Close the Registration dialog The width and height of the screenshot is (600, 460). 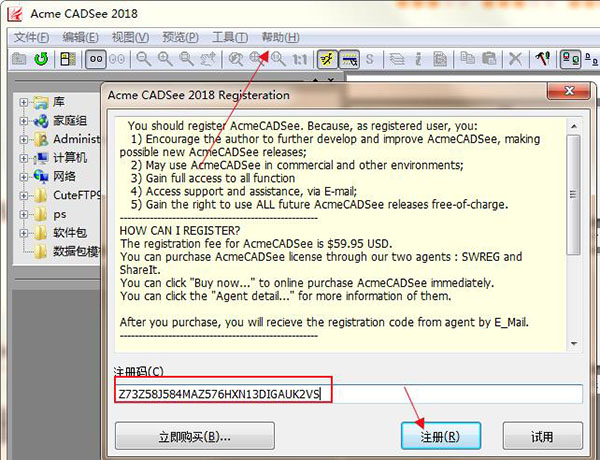[569, 91]
